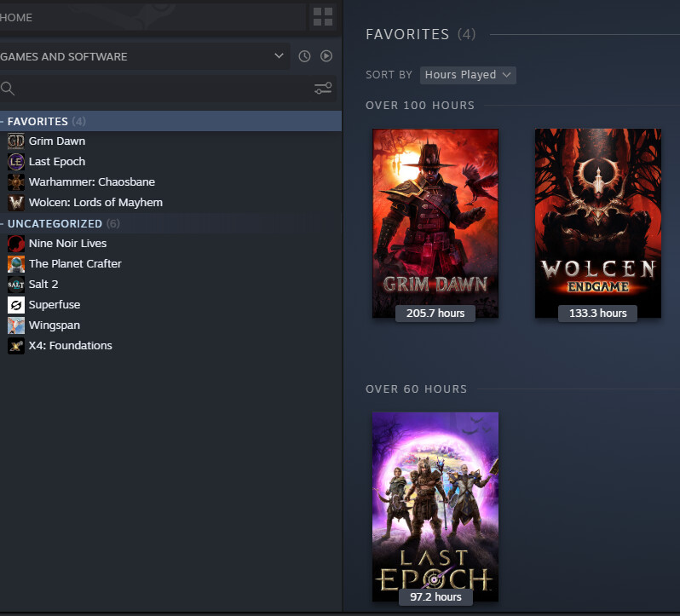
Task: Click the Nine Noir Lives icon
Action: 16,244
